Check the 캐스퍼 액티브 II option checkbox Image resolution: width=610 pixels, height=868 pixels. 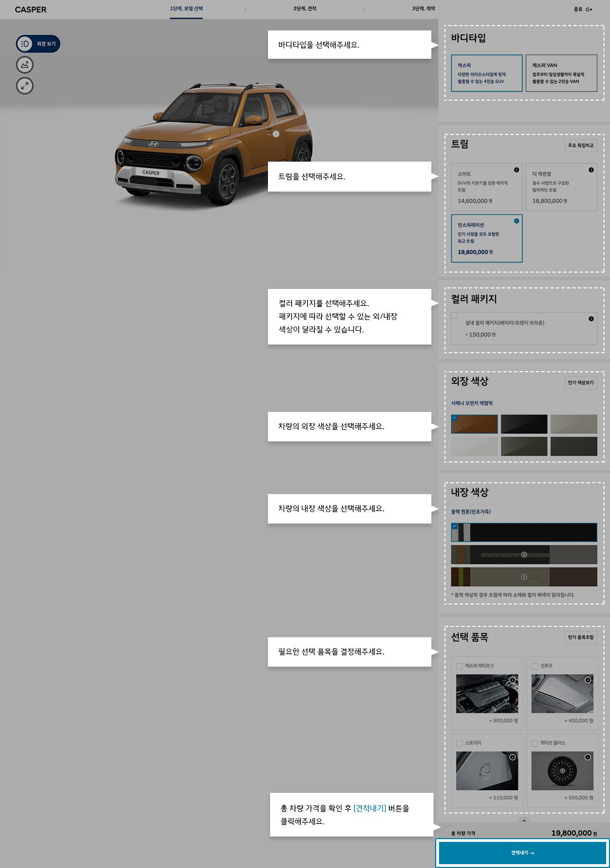point(459,666)
